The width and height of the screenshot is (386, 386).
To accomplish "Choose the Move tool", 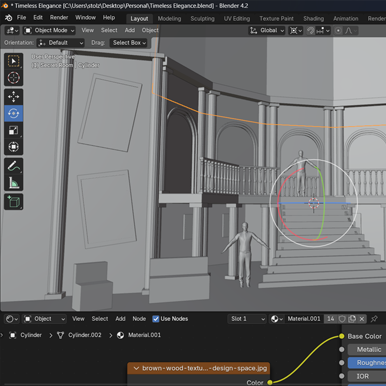I will coord(13,97).
